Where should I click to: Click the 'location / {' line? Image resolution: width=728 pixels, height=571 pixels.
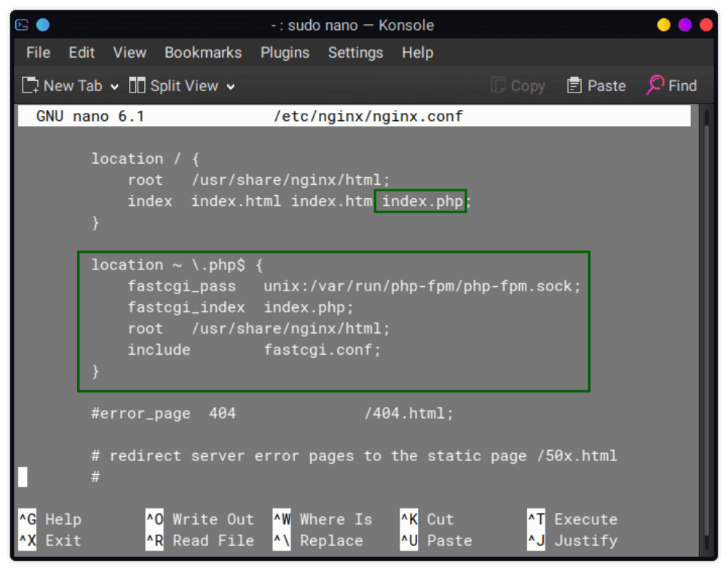[146, 159]
